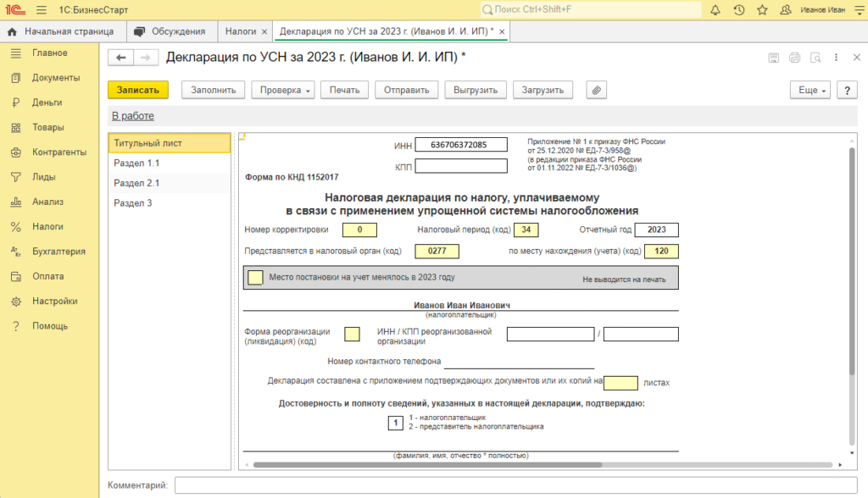The height and width of the screenshot is (498, 868).
Task: Click the printer icon in header
Action: pos(794,58)
